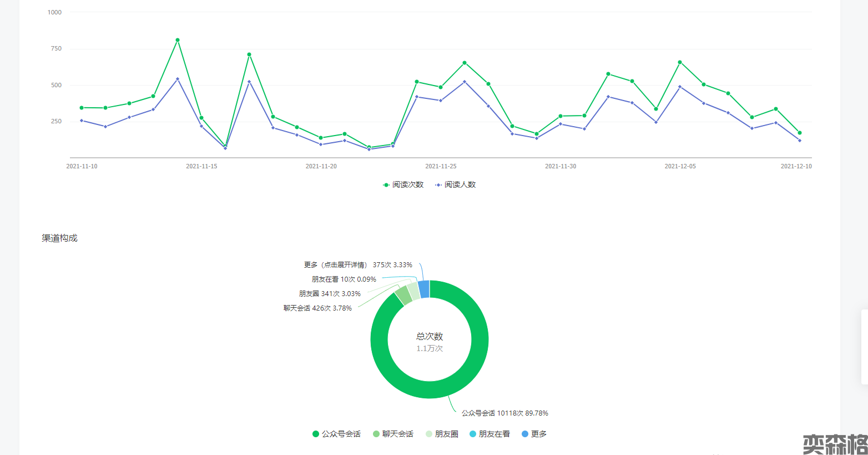
Task: Click green 阅读次数 point at 2021-12-05
Action: (x=680, y=62)
